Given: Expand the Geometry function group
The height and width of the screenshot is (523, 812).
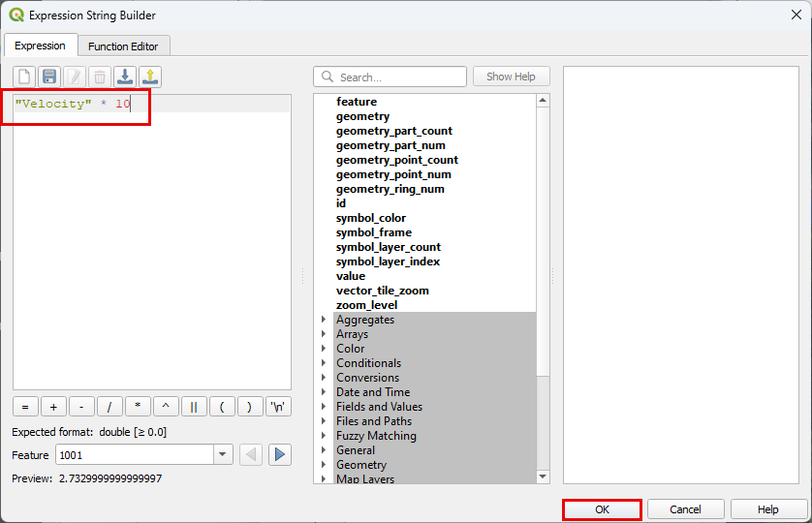Looking at the screenshot, I should [x=324, y=465].
